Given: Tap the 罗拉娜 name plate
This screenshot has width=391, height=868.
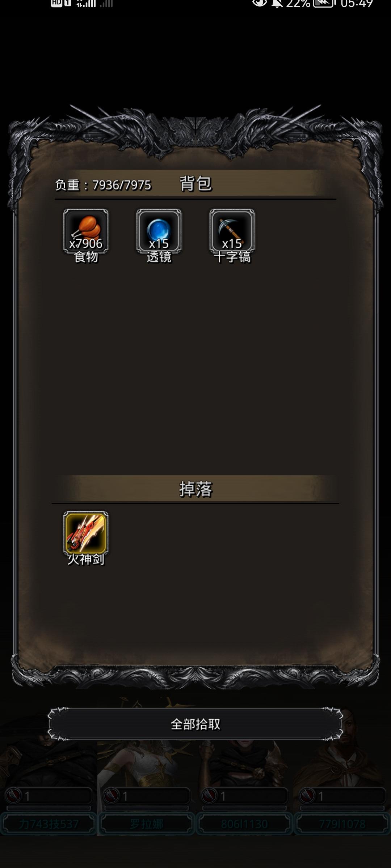Looking at the screenshot, I should click(147, 824).
